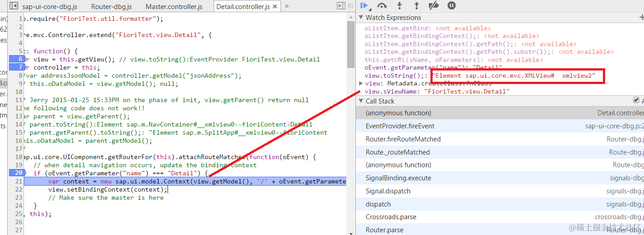Click view.setBindingContext(context) code line
This screenshot has width=644, height=235.
tap(107, 189)
